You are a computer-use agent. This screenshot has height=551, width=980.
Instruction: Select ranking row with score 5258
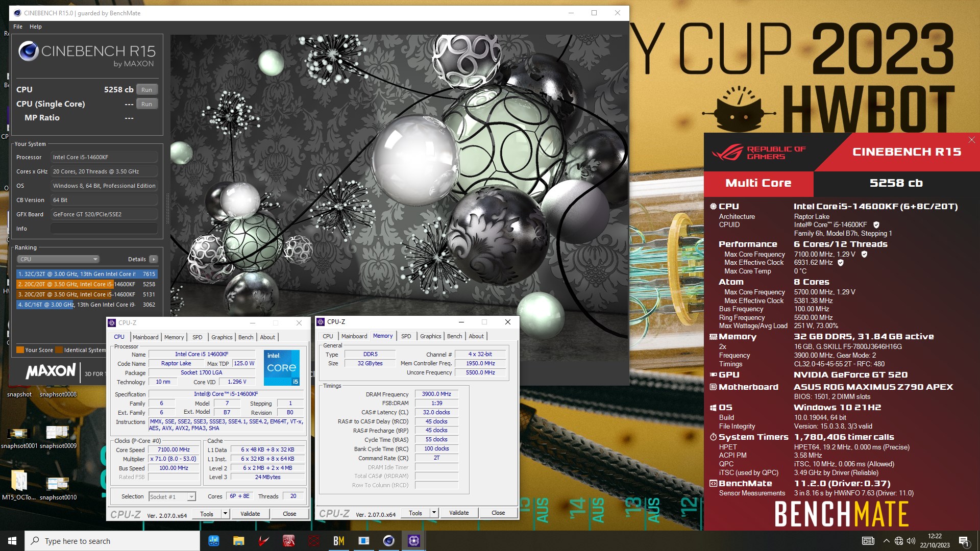click(87, 284)
